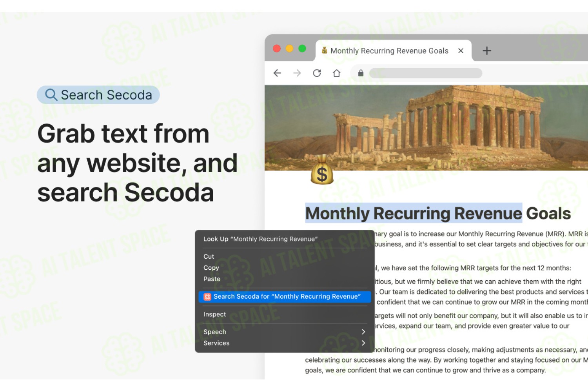Click the Services submenu chevron arrow
This screenshot has height=392, width=588.
(363, 343)
